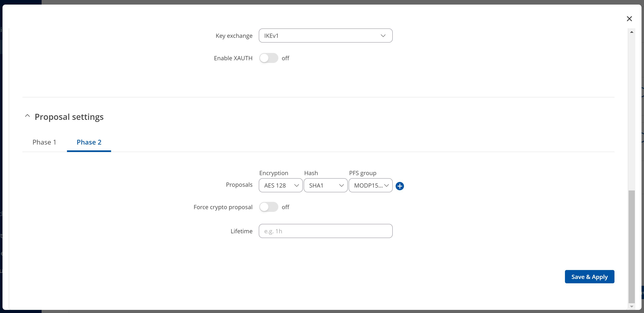This screenshot has height=313, width=644.
Task: Click the vertical scrollbar thumb
Action: coord(632,247)
